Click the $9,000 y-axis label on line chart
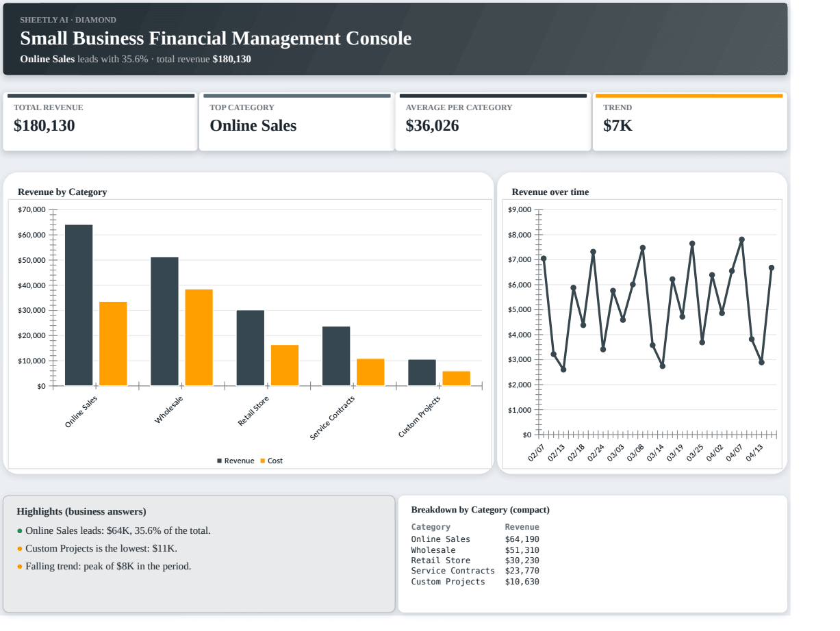This screenshot has width=840, height=631. tap(520, 210)
